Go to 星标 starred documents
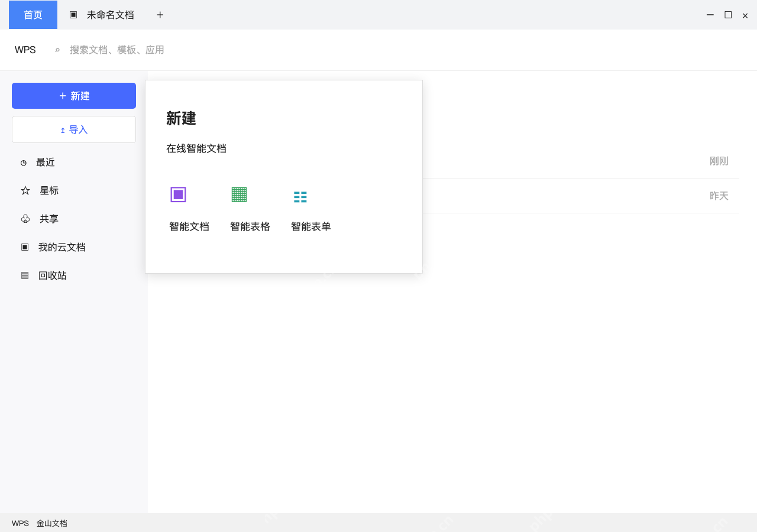Screen dimensions: 757x532 [49, 190]
